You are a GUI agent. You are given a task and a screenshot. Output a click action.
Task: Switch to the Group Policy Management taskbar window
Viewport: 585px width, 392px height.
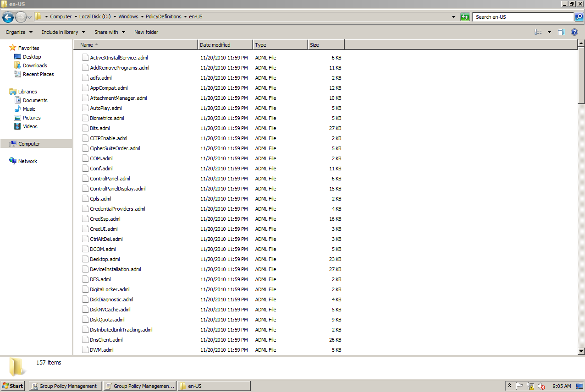point(64,386)
